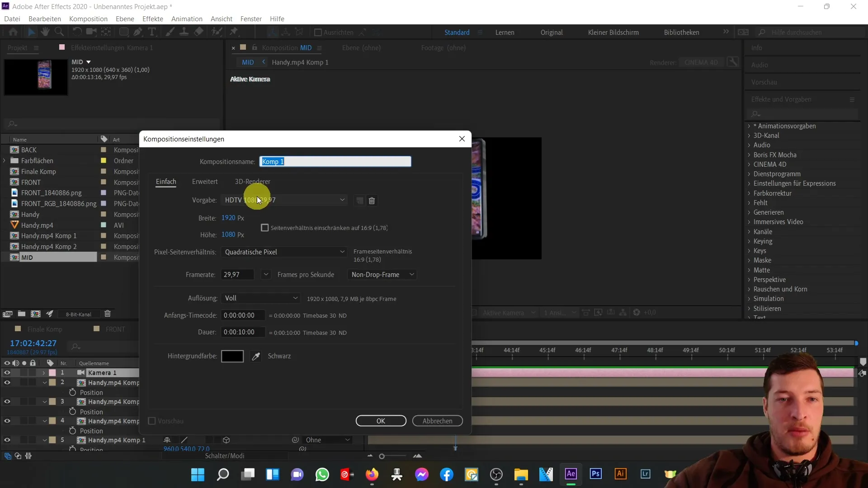Select the Text tool
Image resolution: width=868 pixels, height=488 pixels.
[152, 32]
